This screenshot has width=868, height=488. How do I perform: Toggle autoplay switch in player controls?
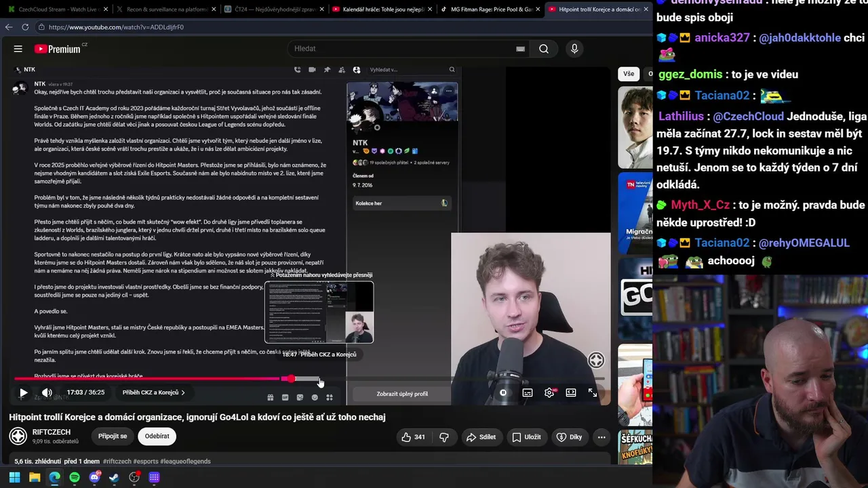(503, 392)
